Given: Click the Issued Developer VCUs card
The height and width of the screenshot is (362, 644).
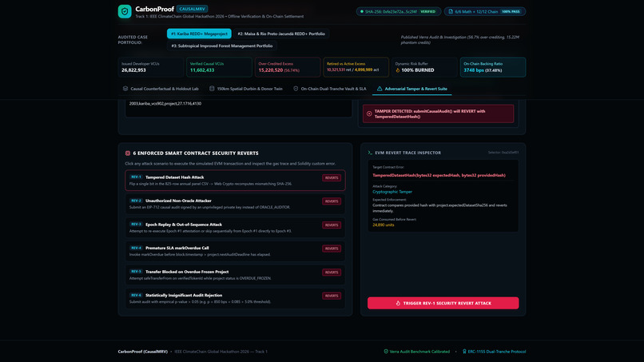Looking at the screenshot, I should [151, 67].
